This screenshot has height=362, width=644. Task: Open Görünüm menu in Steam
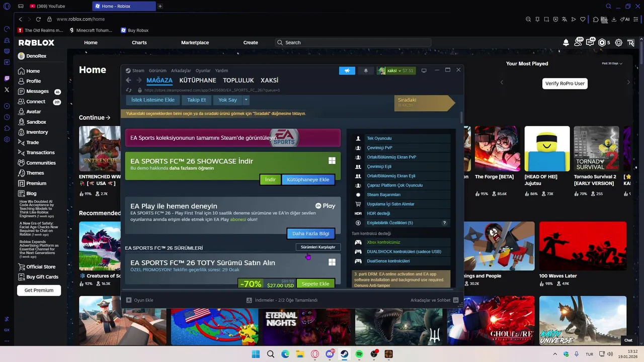tap(157, 70)
